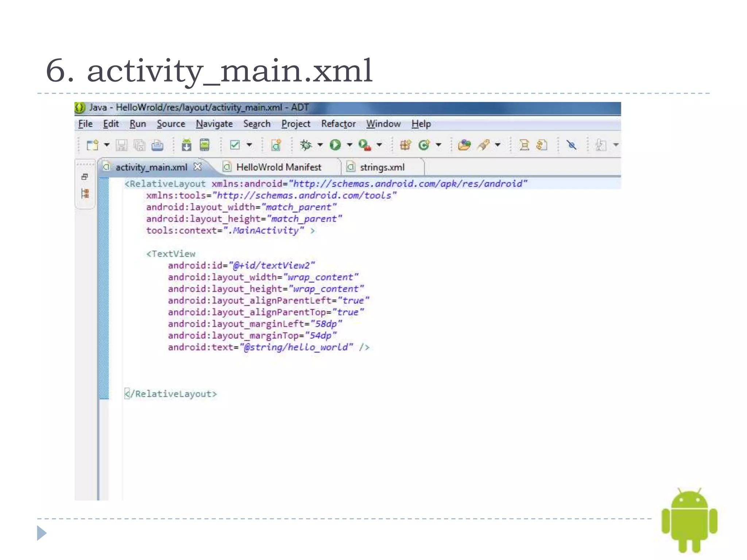747x560 pixels.
Task: Open the Project menu
Action: (x=296, y=124)
